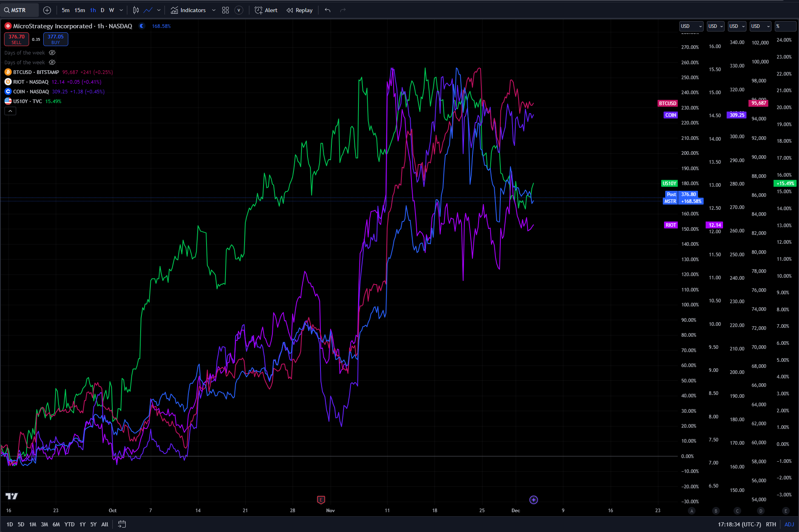Hide the second Days of the week indicator

[52, 62]
